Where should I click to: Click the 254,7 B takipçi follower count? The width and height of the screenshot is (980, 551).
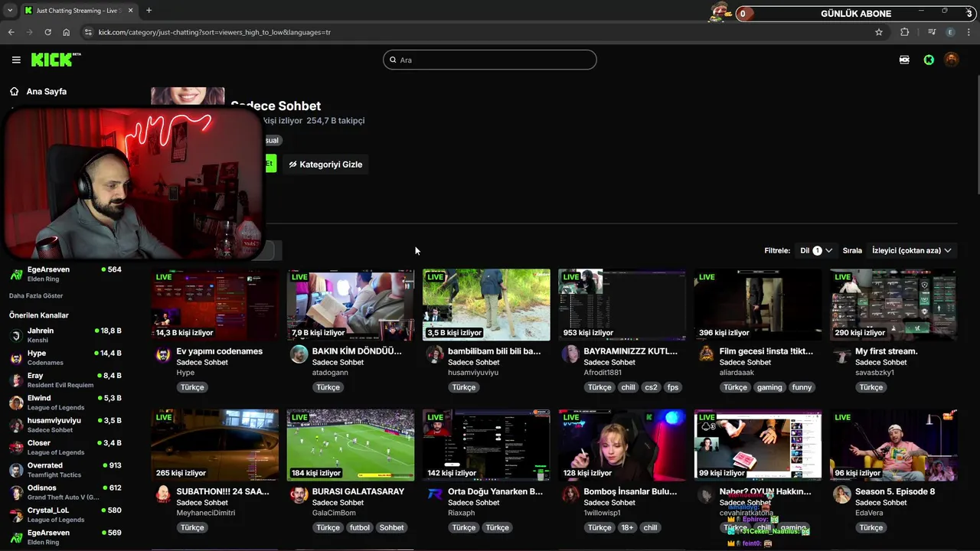click(335, 120)
